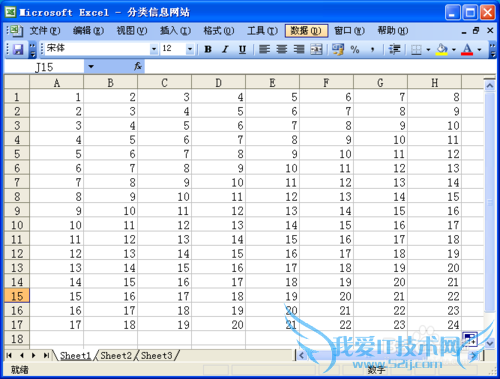Screen dimensions: 500x379
Task: Open Font Color dropdown arrow
Action: [x=479, y=50]
